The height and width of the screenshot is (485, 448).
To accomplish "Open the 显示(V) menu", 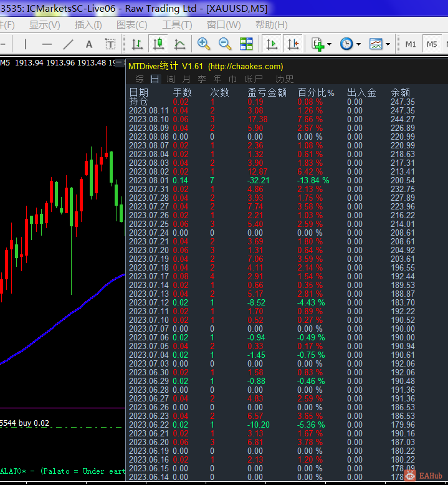I will [x=44, y=25].
